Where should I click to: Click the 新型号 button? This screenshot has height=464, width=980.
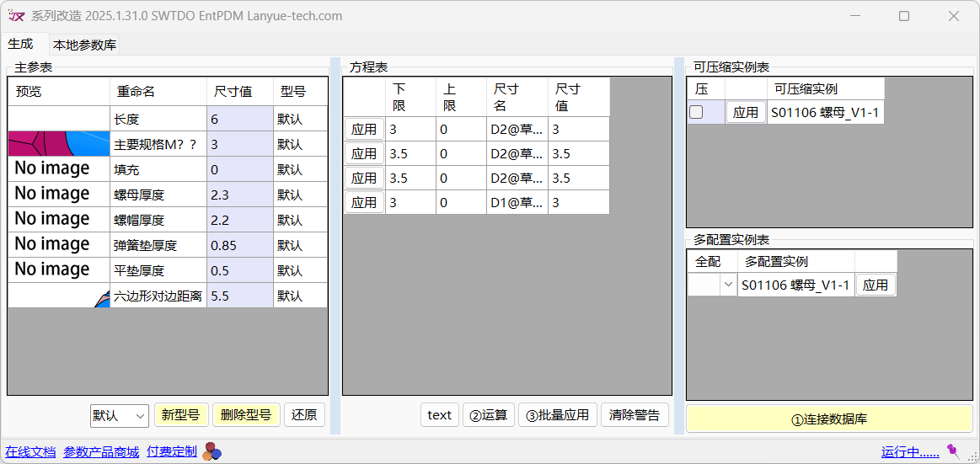pyautogui.click(x=180, y=415)
